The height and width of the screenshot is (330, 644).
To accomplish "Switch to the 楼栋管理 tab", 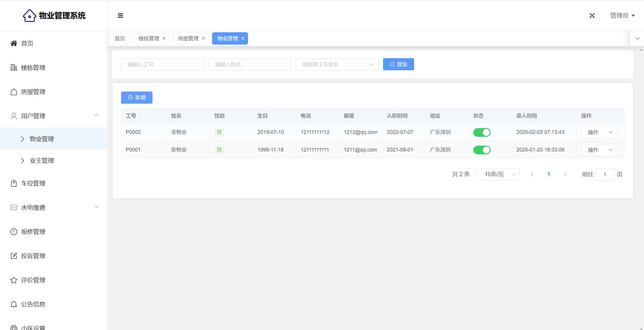I will [x=148, y=39].
